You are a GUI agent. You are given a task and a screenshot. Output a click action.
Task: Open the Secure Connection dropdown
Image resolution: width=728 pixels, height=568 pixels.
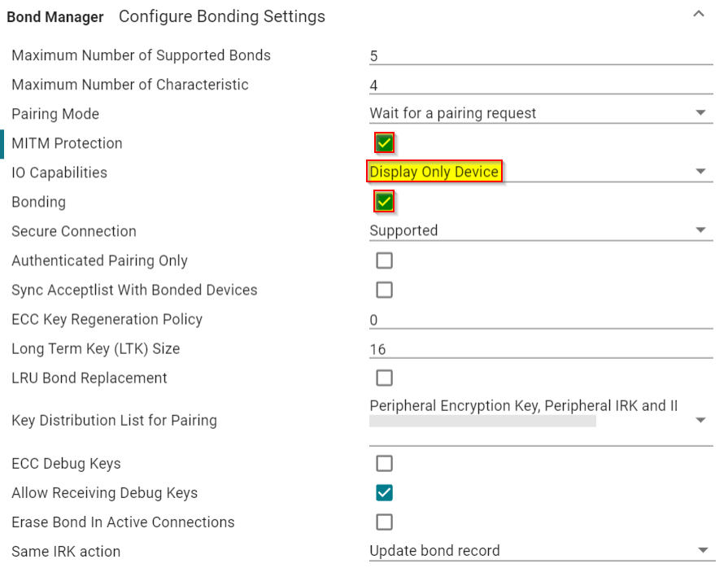701,229
